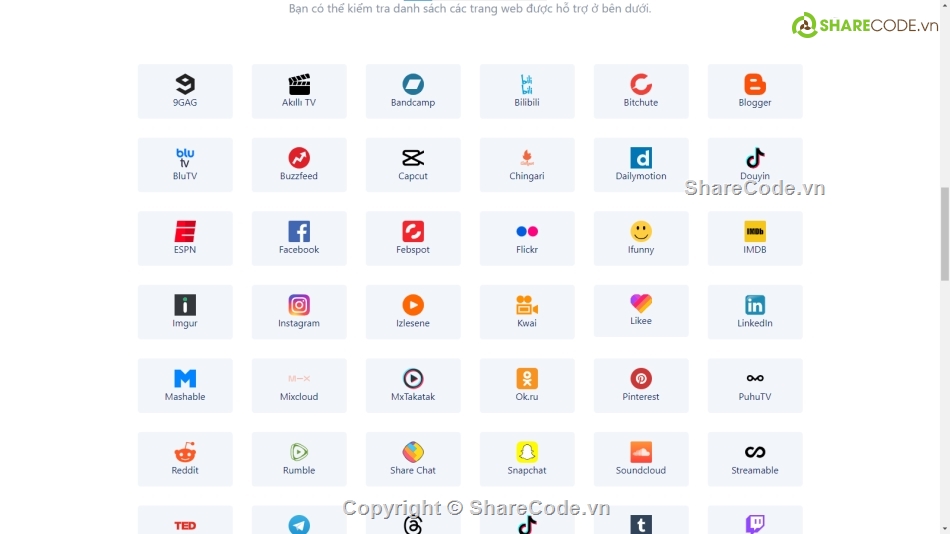Select the Likee heart icon

pos(640,302)
